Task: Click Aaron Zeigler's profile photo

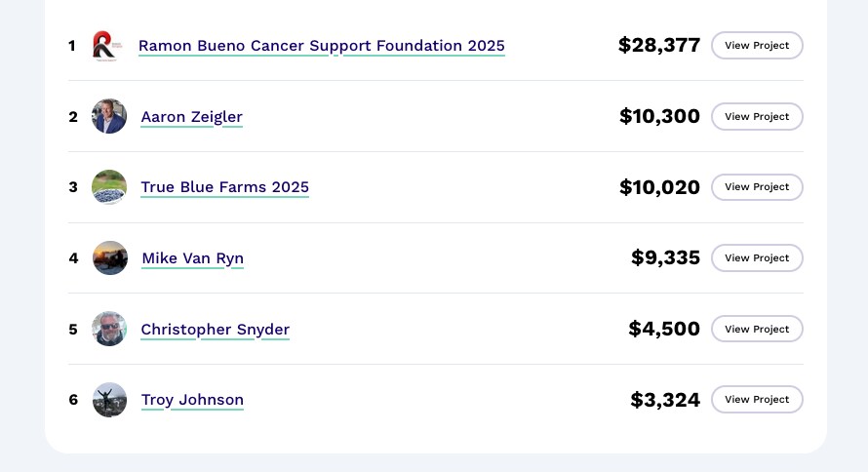Action: point(109,116)
